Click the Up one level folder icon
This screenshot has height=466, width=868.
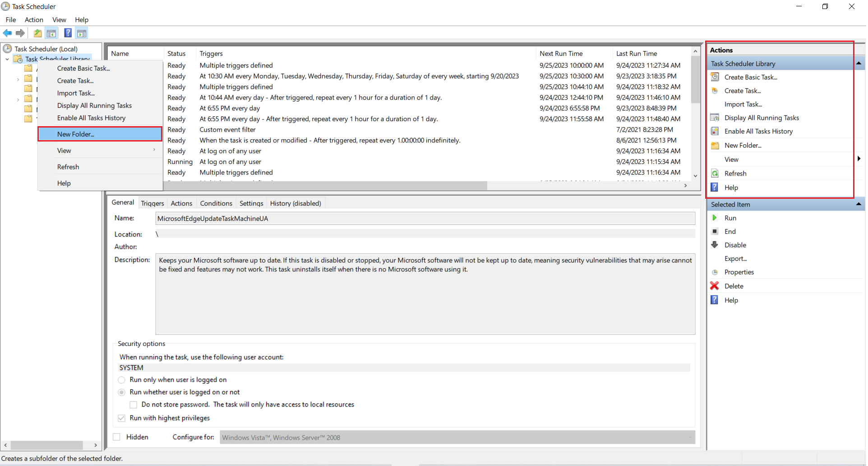[x=38, y=33]
